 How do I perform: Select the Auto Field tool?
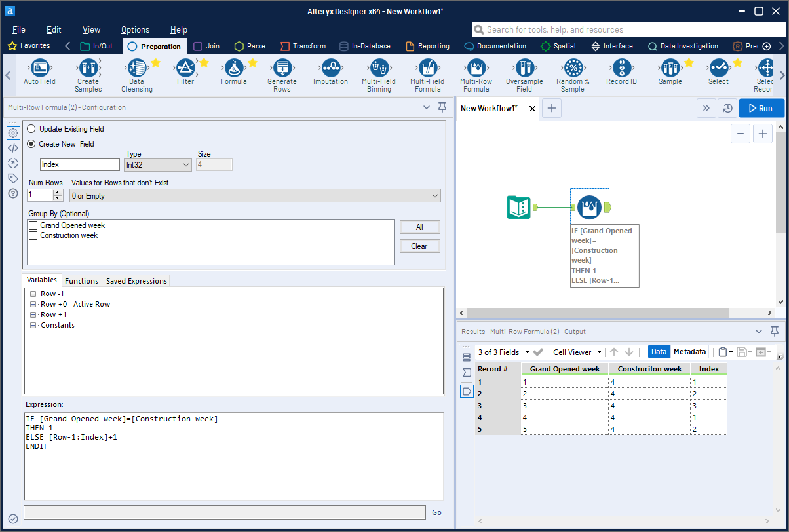(39, 70)
